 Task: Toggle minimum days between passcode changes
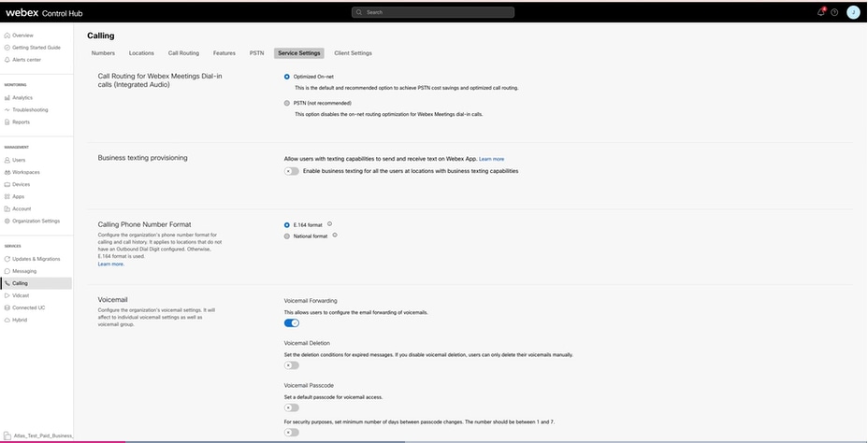[x=291, y=433]
